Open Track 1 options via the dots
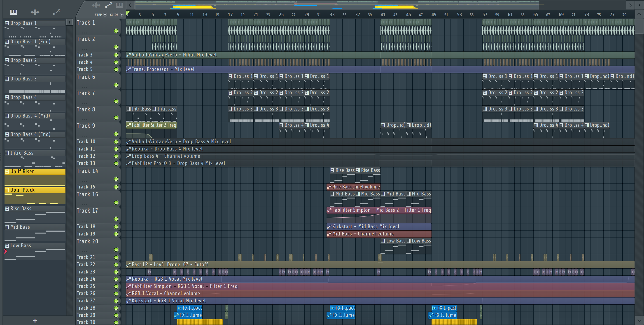This screenshot has height=325, width=644. click(x=84, y=33)
